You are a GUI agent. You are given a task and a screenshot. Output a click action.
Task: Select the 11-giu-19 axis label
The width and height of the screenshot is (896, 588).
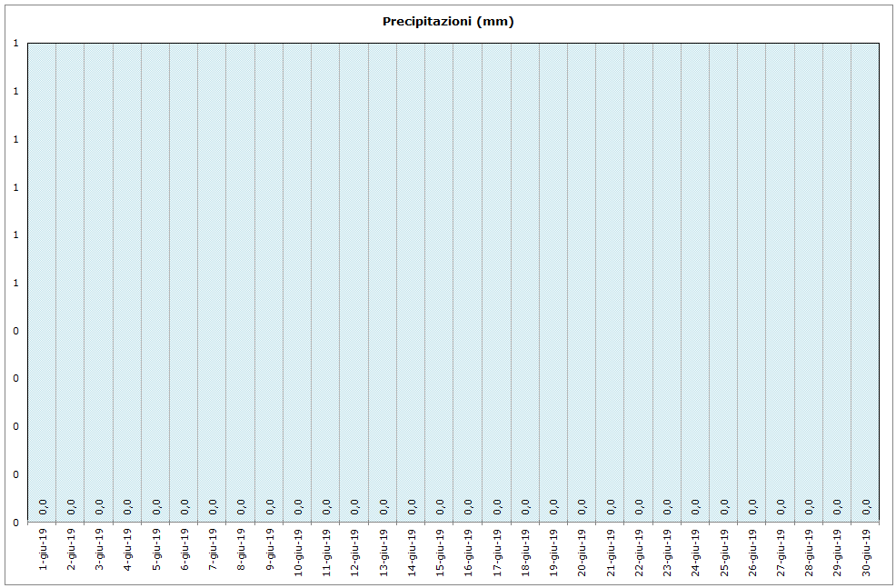(326, 552)
